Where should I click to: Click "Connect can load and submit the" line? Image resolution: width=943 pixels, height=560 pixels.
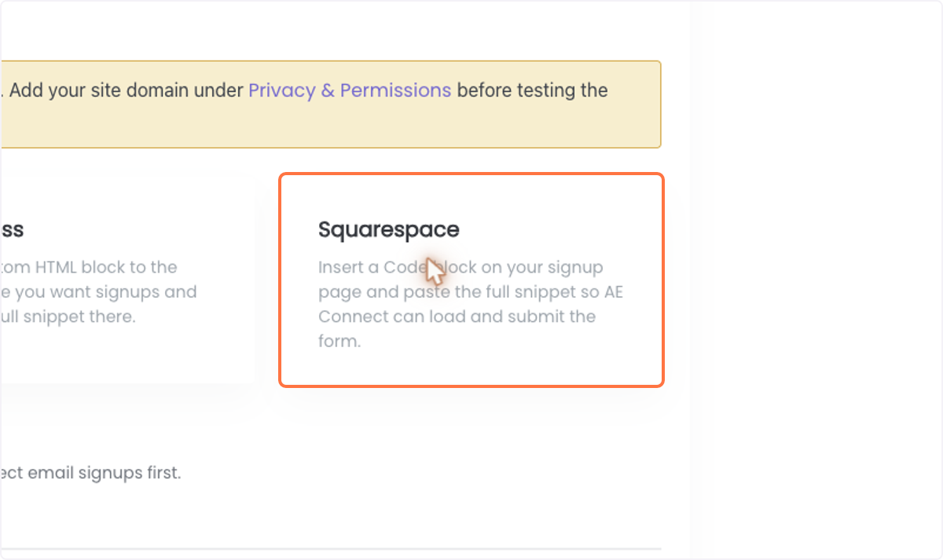pyautogui.click(x=457, y=317)
